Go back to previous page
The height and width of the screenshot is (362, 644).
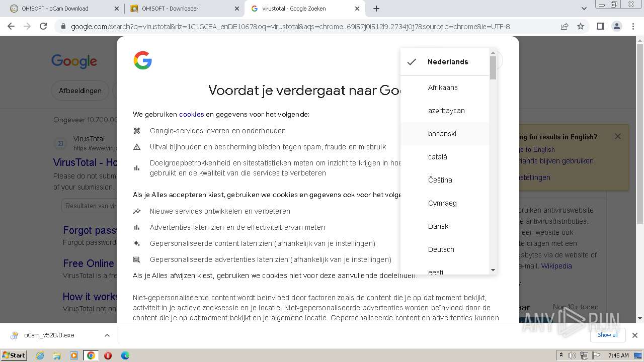point(12,27)
